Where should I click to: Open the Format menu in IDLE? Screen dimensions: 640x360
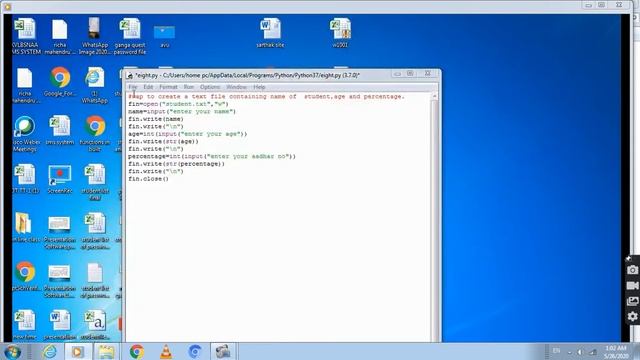[168, 87]
